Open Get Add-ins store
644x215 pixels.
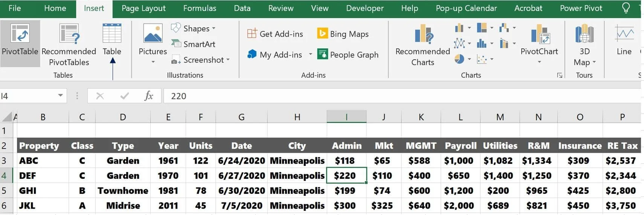(275, 34)
